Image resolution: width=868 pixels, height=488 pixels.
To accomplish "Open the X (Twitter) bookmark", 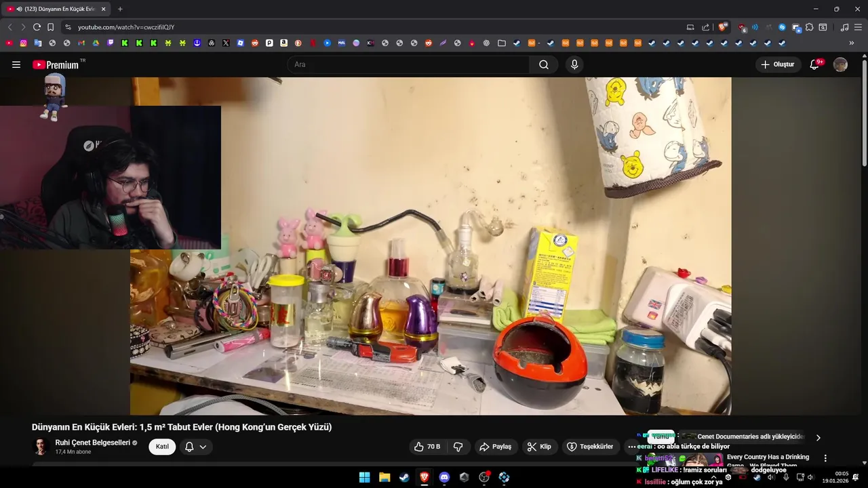I will click(226, 43).
